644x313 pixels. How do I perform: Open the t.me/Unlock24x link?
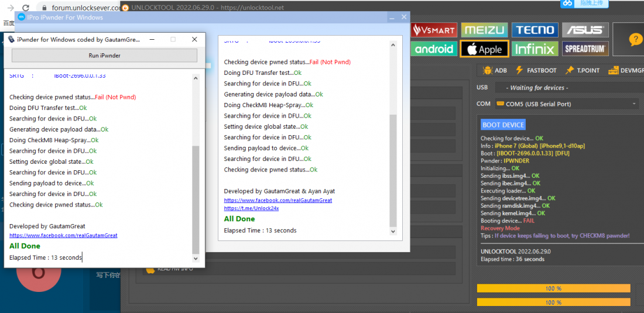point(251,208)
